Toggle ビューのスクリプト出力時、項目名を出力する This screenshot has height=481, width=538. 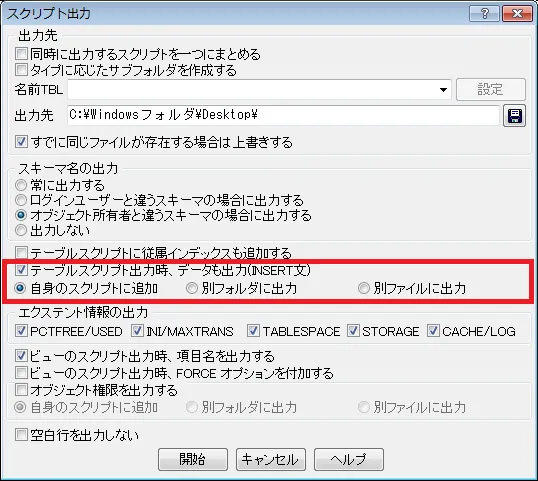point(21,356)
